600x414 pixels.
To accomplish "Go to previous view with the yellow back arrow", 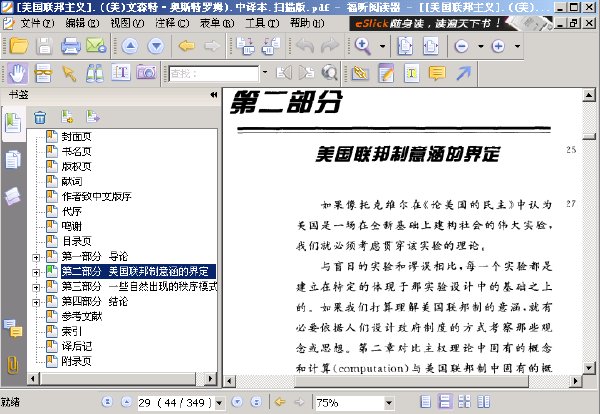I will click(x=187, y=46).
